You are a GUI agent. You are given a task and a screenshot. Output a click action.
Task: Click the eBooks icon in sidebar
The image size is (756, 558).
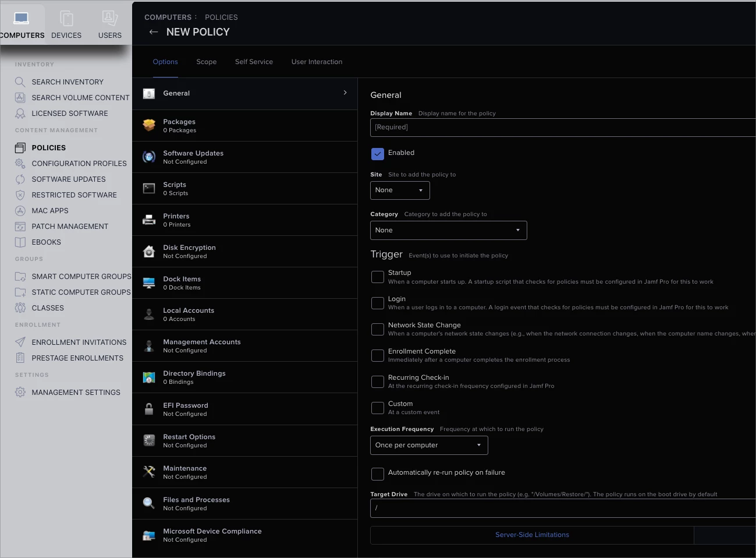coord(20,242)
